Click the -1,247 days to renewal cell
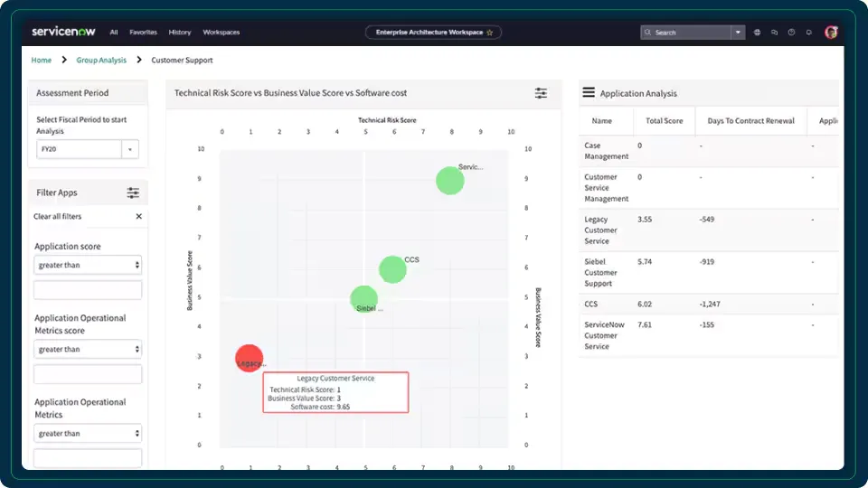This screenshot has width=868, height=488. pyautogui.click(x=710, y=304)
